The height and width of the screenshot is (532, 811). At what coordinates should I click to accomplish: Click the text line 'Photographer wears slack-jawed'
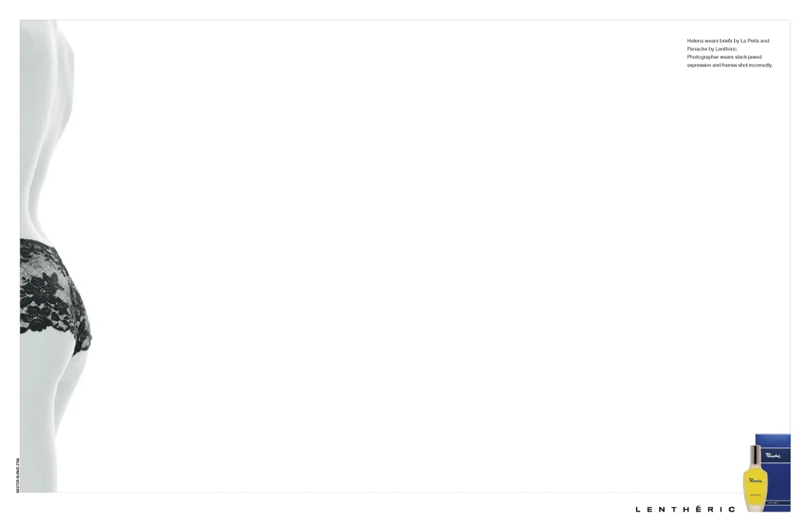(x=724, y=57)
